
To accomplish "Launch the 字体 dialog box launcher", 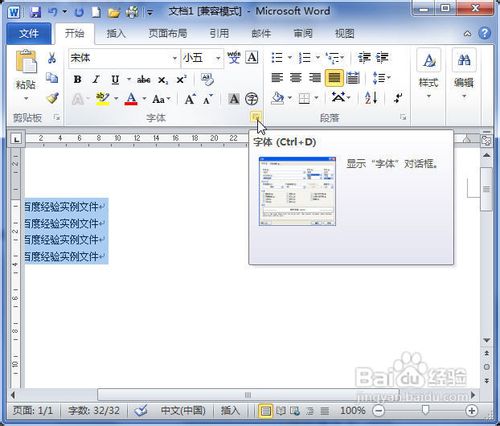I will [x=256, y=117].
